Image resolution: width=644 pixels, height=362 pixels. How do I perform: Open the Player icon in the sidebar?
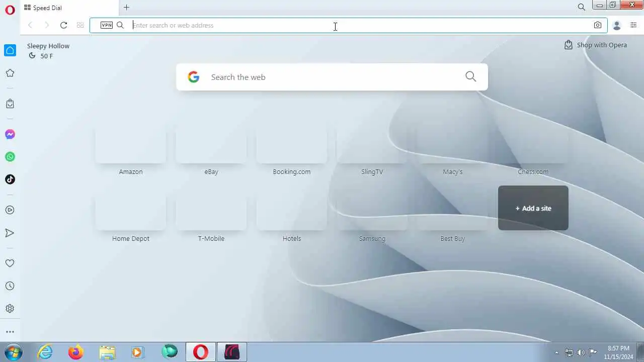(x=10, y=210)
